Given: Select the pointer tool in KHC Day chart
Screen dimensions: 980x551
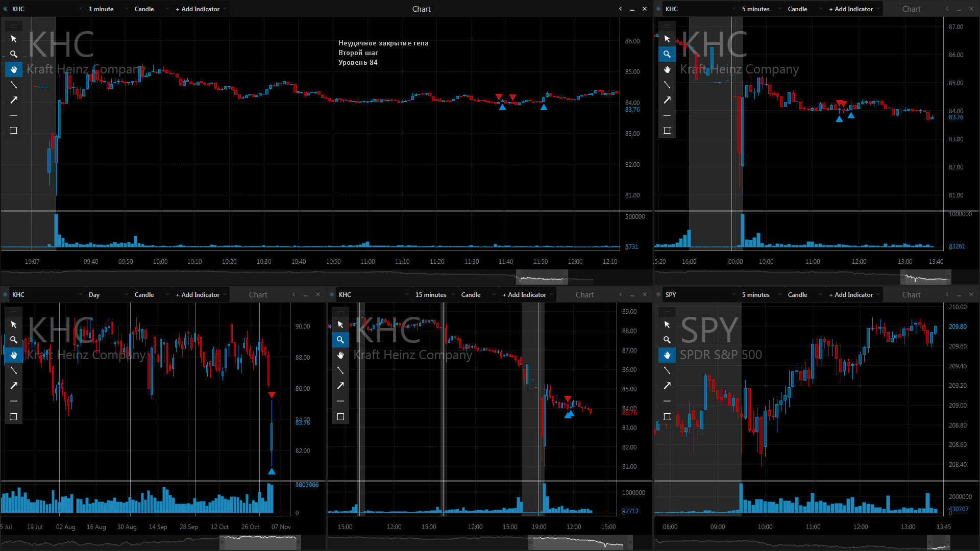Looking at the screenshot, I should [x=14, y=324].
